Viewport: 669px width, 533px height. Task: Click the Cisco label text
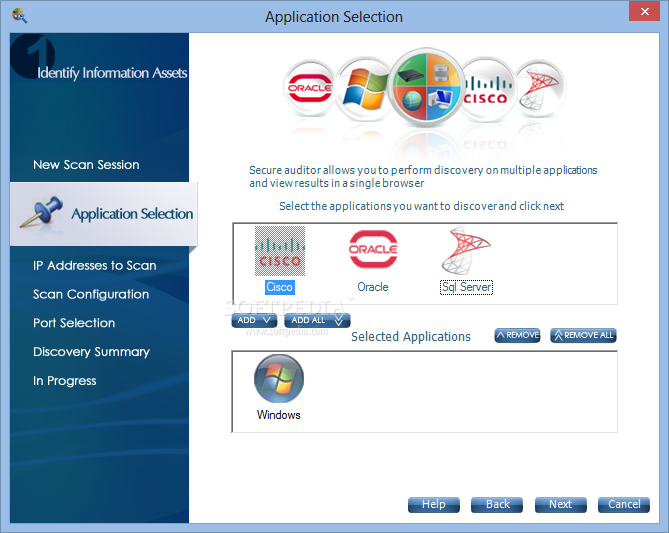pos(279,287)
